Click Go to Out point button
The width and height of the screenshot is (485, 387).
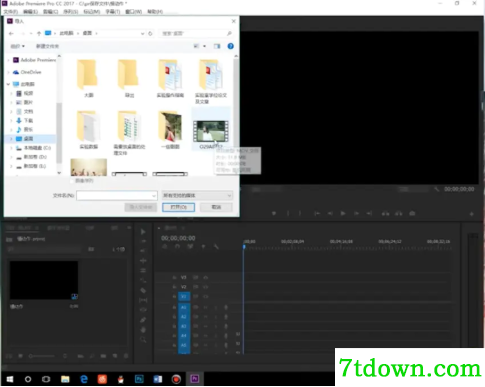369,213
